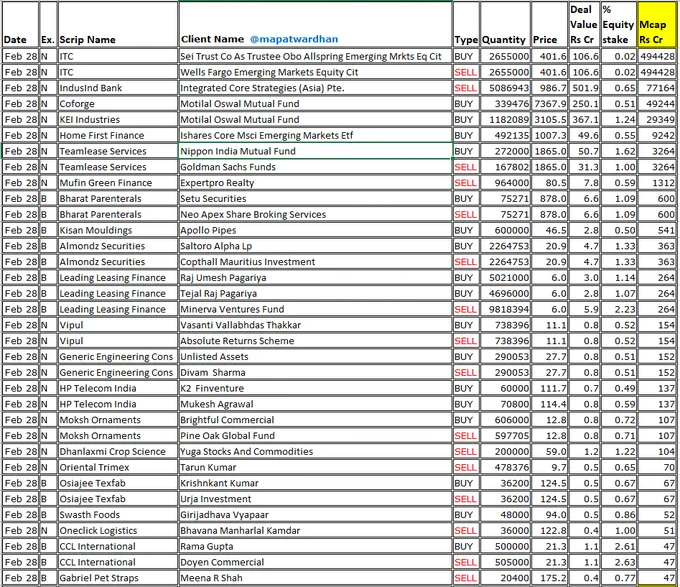Select the Urja Investment cell
This screenshot has height=587, width=680.
(x=315, y=499)
